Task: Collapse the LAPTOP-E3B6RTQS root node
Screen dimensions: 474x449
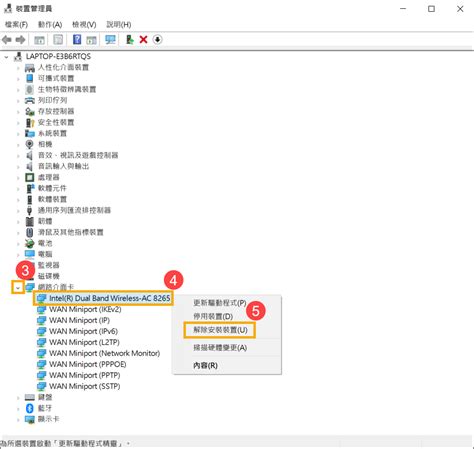Action: pos(6,57)
